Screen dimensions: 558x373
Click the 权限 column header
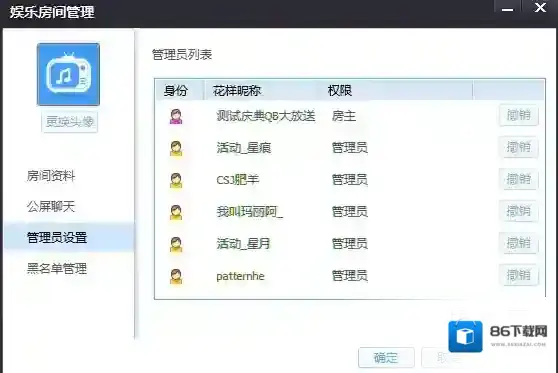click(340, 90)
